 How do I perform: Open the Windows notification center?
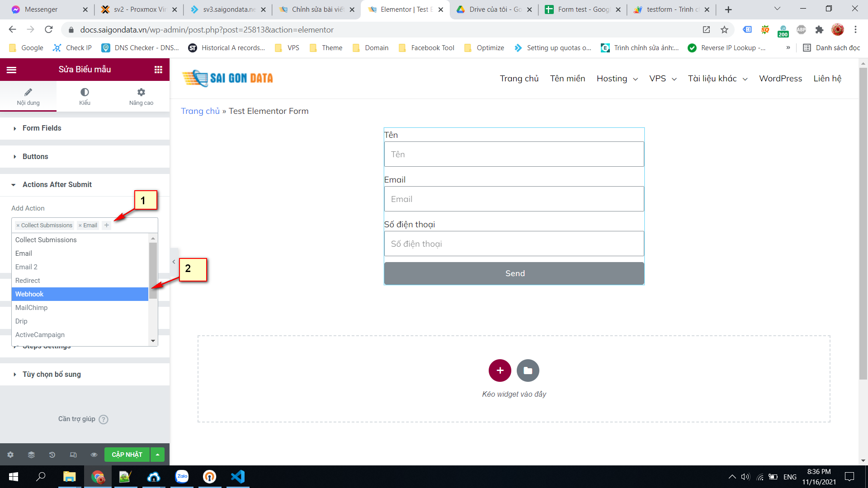click(x=849, y=477)
